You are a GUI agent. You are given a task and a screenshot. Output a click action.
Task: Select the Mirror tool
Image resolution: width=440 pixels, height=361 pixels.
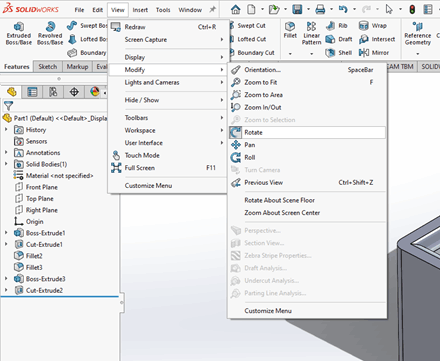click(x=374, y=53)
